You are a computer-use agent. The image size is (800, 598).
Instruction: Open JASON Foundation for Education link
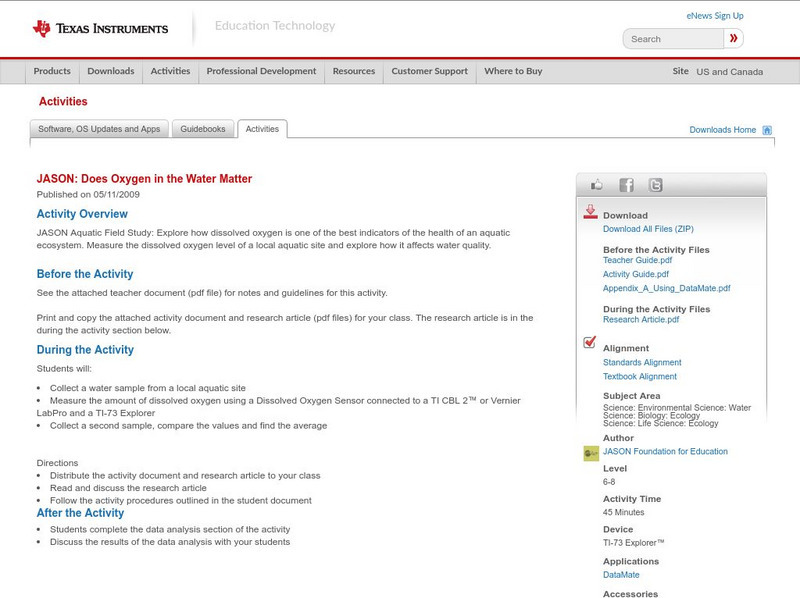tap(665, 452)
